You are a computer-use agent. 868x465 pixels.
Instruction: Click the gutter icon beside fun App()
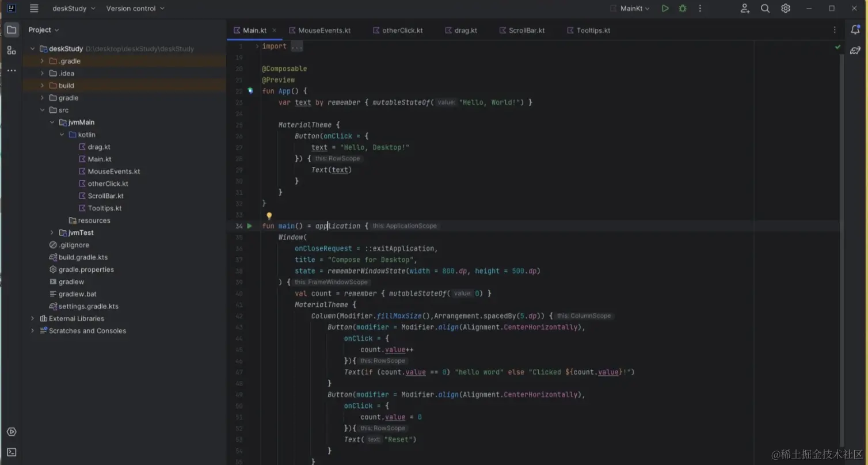pos(250,91)
